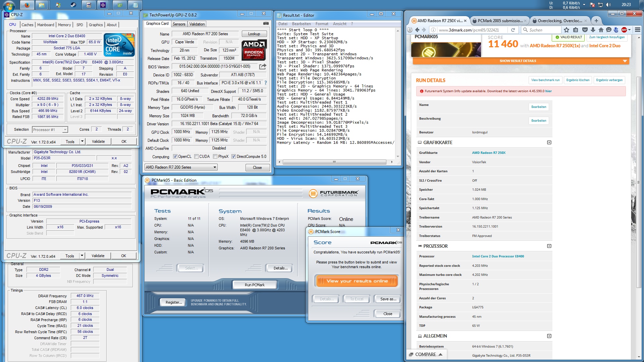644x362 pixels.
Task: Click View your results online button
Action: [357, 281]
